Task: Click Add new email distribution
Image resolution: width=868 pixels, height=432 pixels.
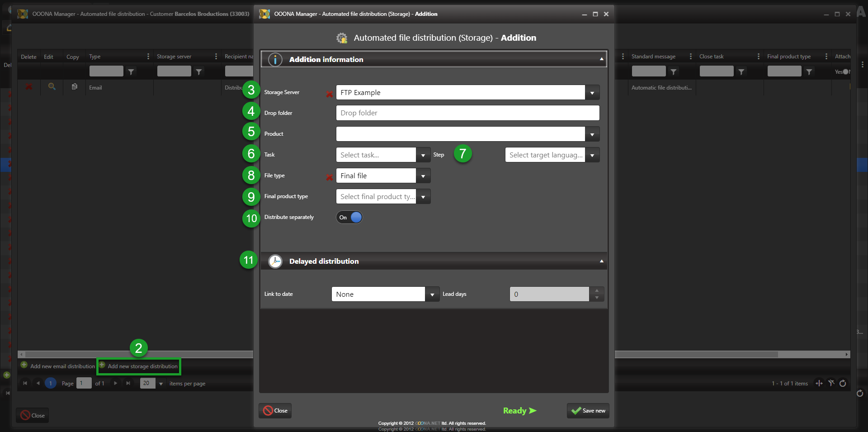Action: coord(62,366)
